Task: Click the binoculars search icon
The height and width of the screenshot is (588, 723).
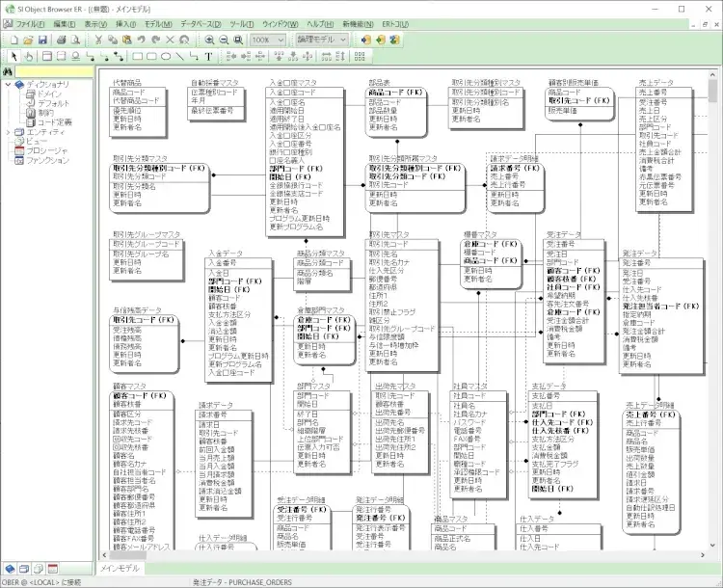Action: coord(8,72)
